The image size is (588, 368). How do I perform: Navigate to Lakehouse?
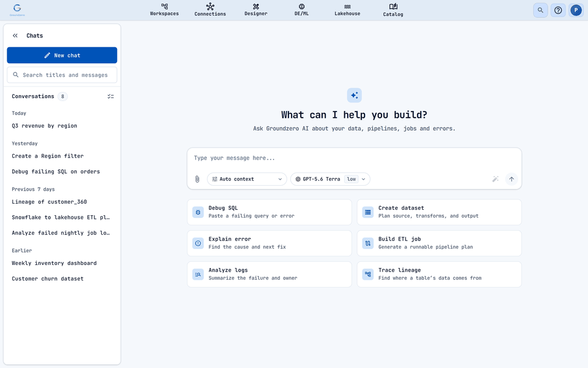coord(347,10)
